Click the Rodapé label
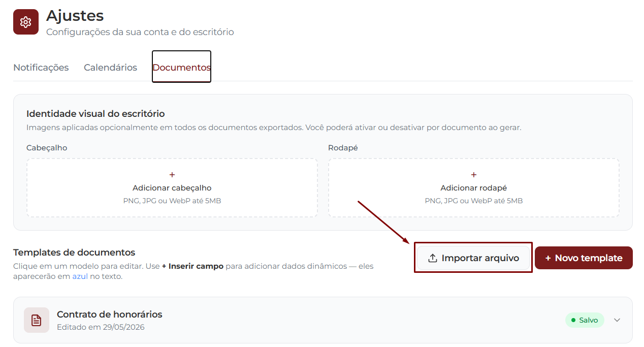This screenshot has height=347, width=644. (343, 148)
